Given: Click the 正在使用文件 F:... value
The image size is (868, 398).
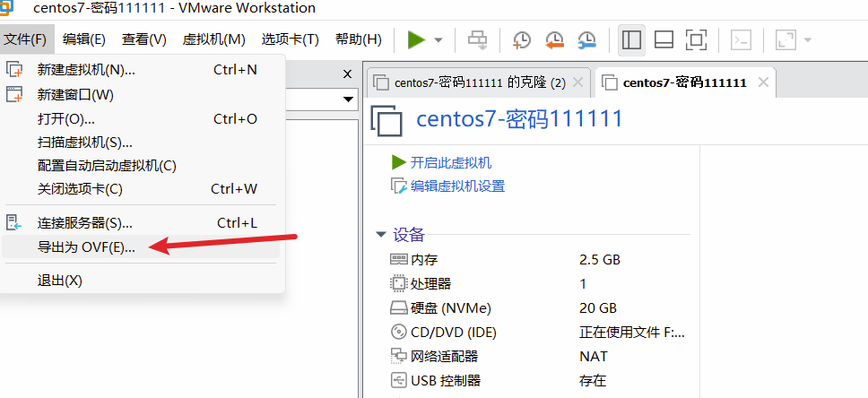Looking at the screenshot, I should (633, 333).
